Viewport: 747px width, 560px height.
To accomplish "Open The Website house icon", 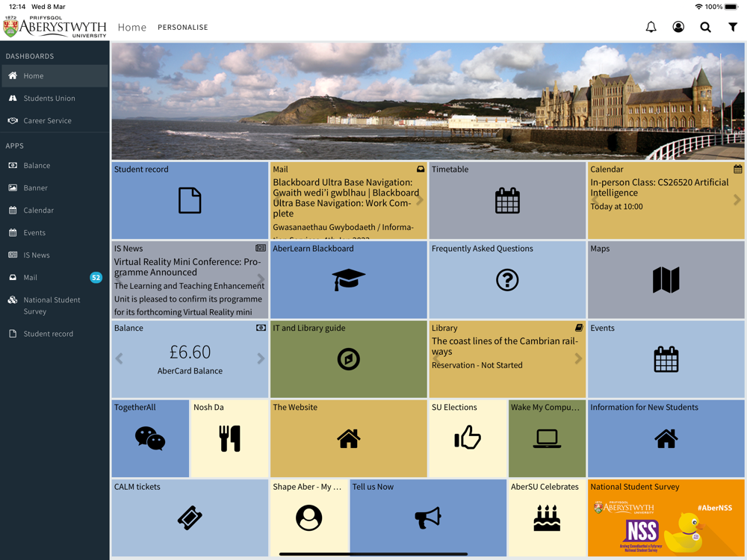I will [x=348, y=438].
